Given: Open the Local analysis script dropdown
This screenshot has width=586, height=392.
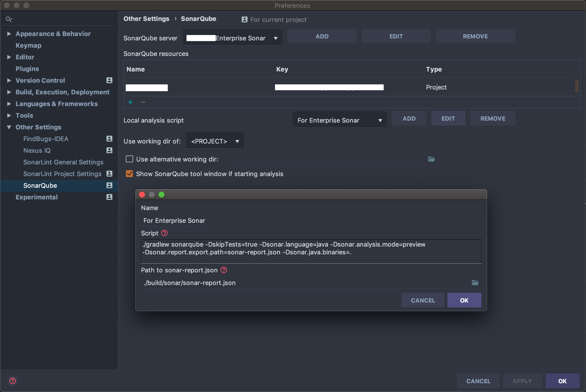Looking at the screenshot, I should coord(339,120).
